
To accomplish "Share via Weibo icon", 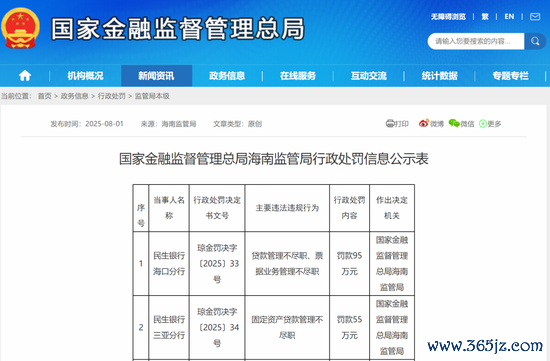I will click(424, 123).
